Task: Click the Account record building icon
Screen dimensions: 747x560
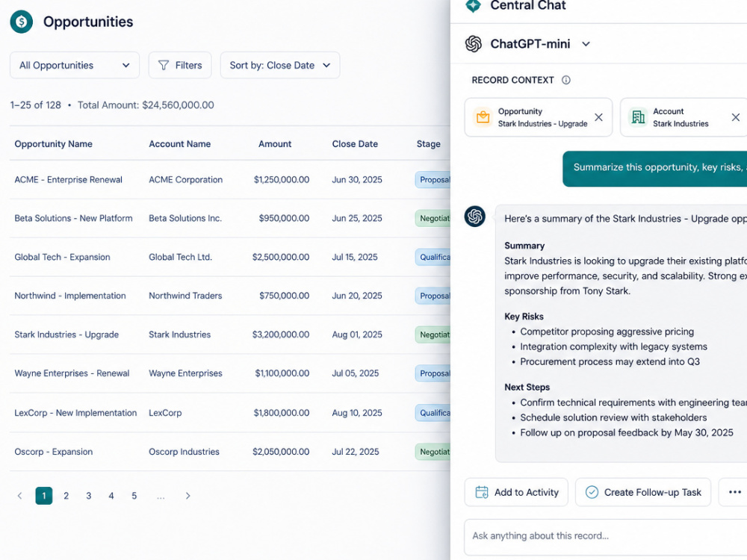Action: 639,117
